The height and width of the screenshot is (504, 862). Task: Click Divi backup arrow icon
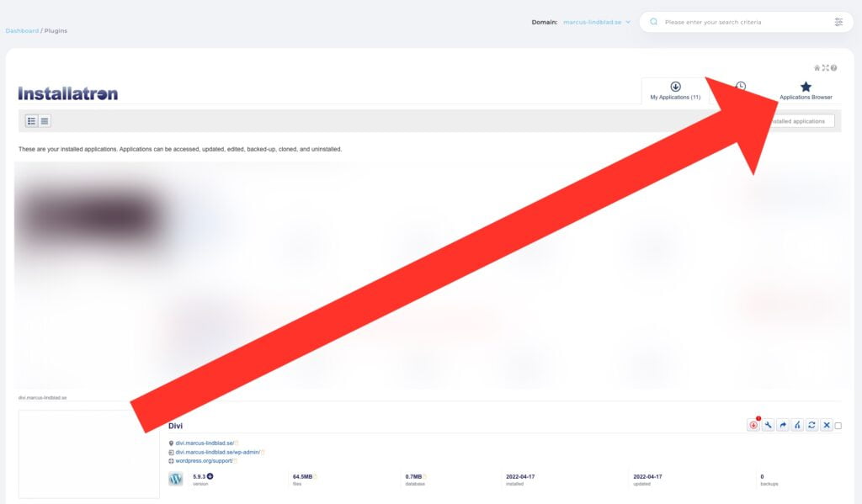783,425
